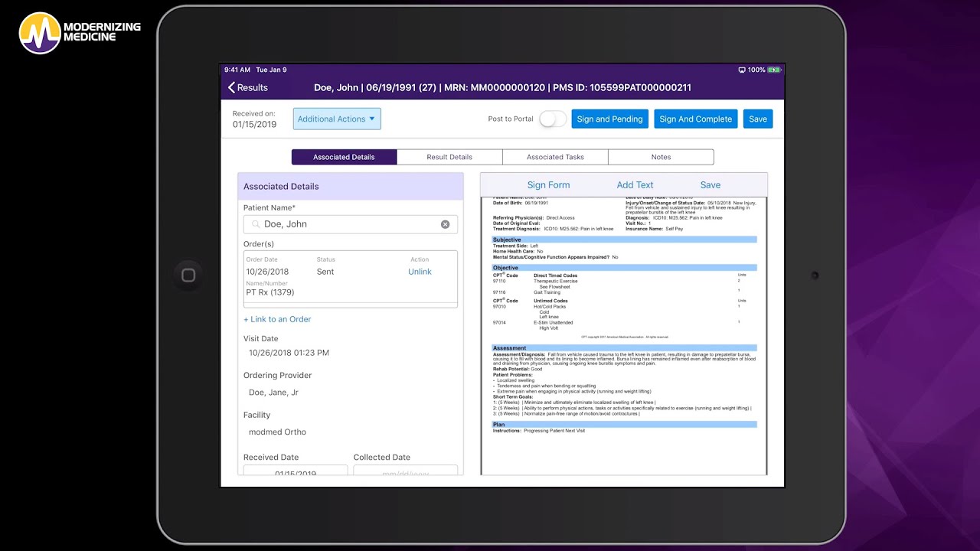Click the document preview page
The width and height of the screenshot is (980, 551).
coord(624,335)
